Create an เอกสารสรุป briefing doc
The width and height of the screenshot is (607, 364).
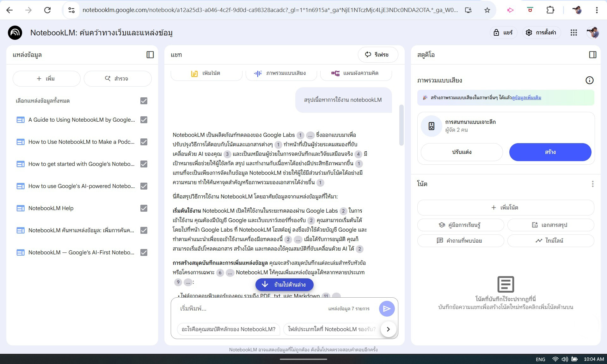551,225
